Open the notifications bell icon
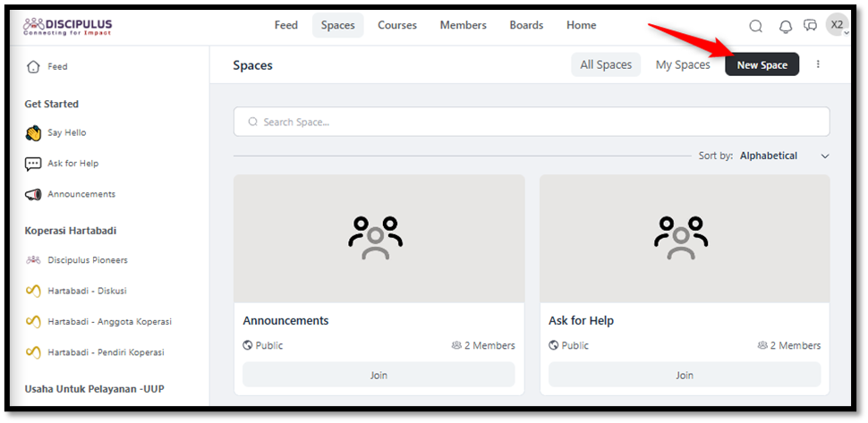 pyautogui.click(x=786, y=26)
